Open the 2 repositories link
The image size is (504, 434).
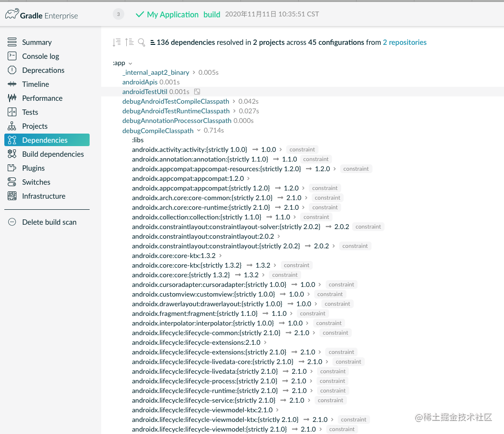(x=404, y=42)
